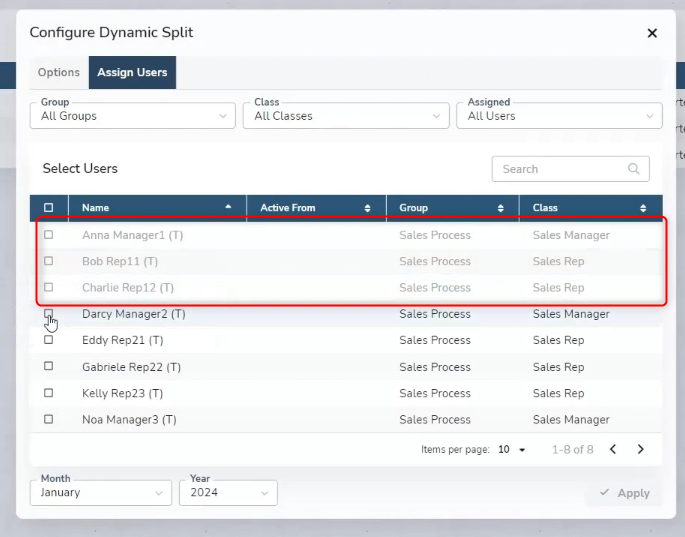The width and height of the screenshot is (685, 537).
Task: Open the Class filter dropdown
Action: click(x=346, y=116)
